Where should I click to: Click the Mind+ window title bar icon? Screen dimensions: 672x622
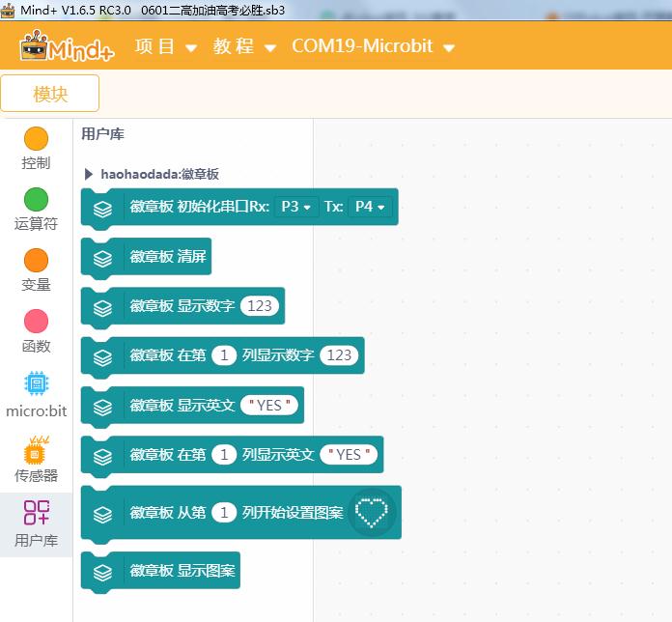click(x=8, y=10)
